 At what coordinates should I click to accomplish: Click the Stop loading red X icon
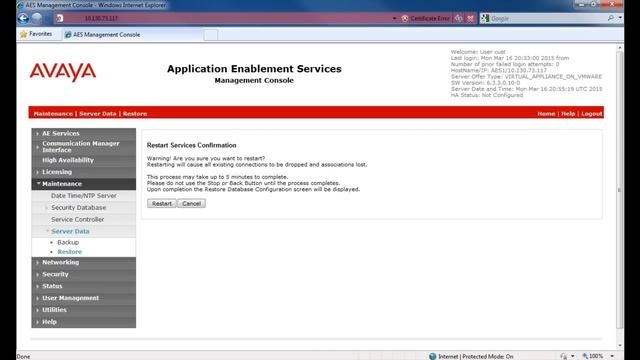pos(470,18)
